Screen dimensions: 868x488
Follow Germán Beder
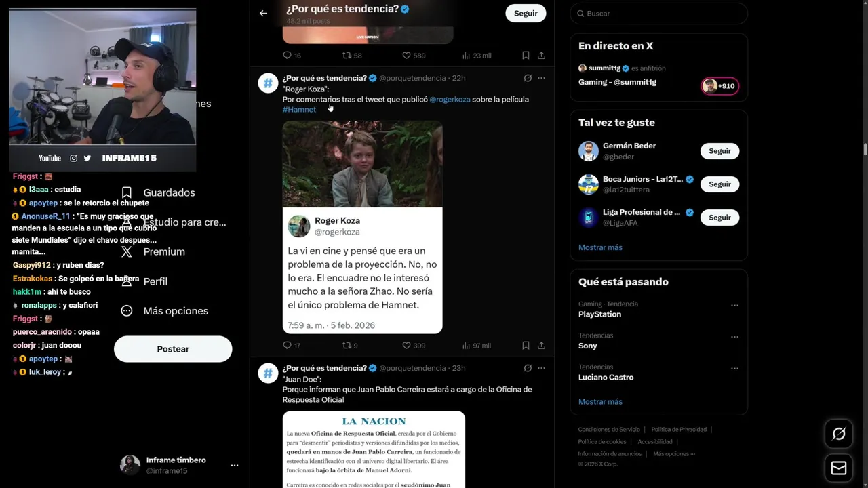point(719,151)
